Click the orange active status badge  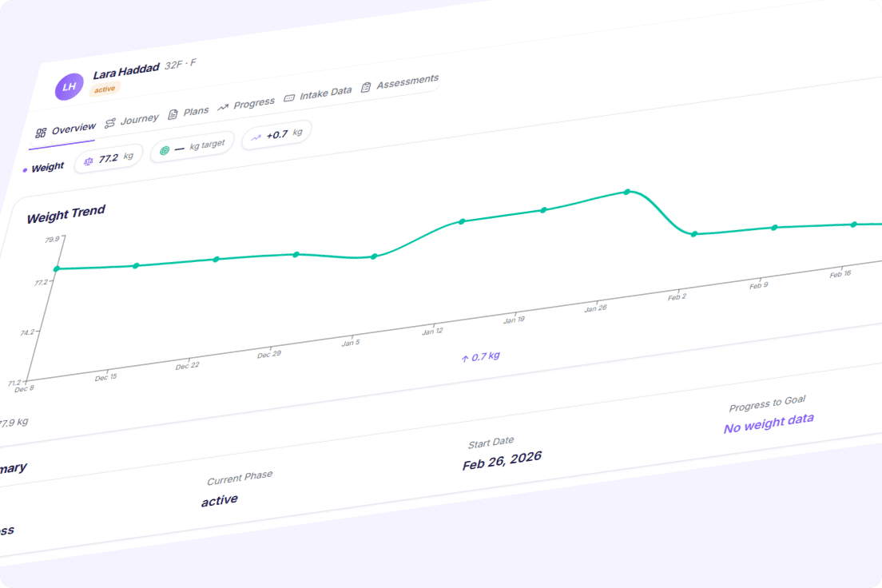(105, 89)
